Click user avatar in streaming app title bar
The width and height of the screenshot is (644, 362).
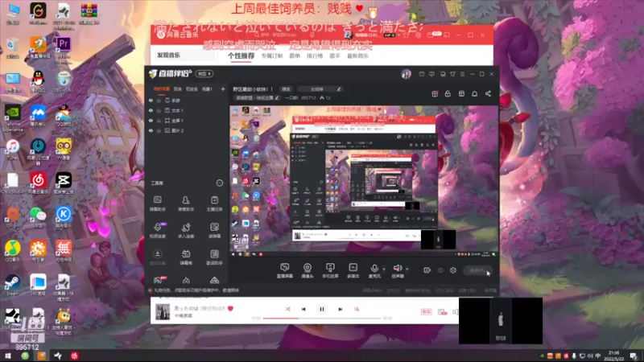(x=407, y=74)
